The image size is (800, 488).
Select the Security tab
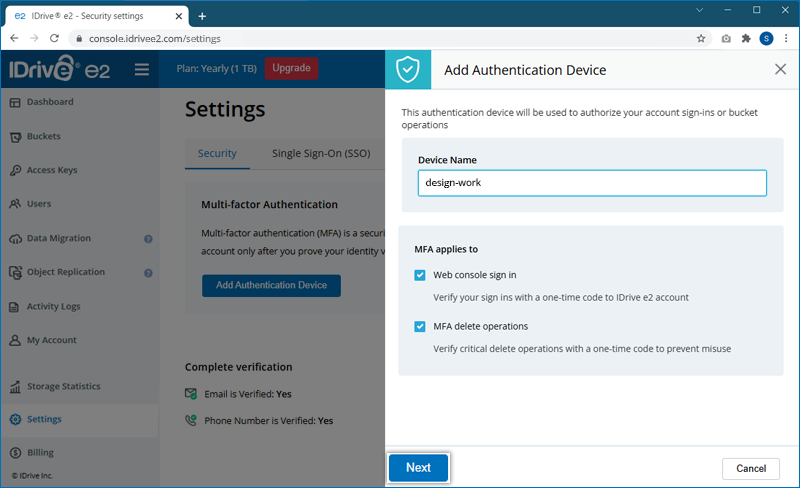click(x=217, y=153)
